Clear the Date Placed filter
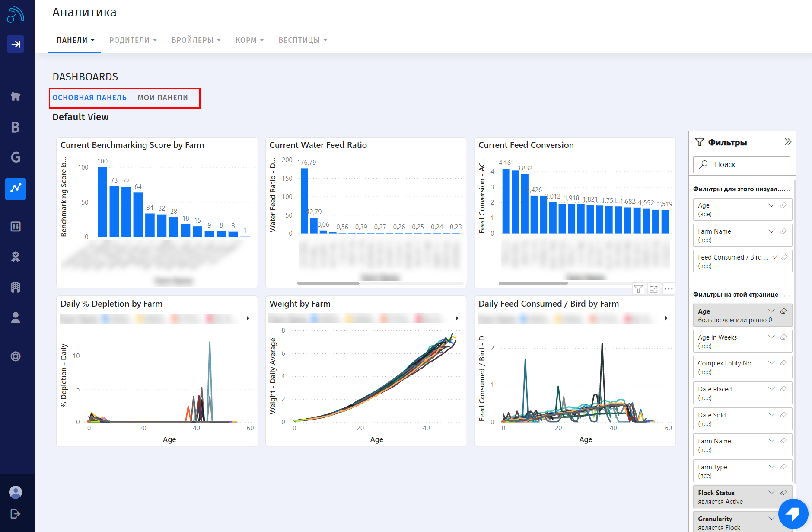812x532 pixels. click(783, 389)
